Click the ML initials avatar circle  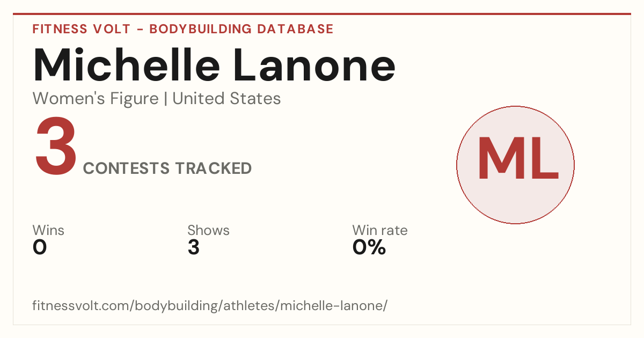(515, 165)
